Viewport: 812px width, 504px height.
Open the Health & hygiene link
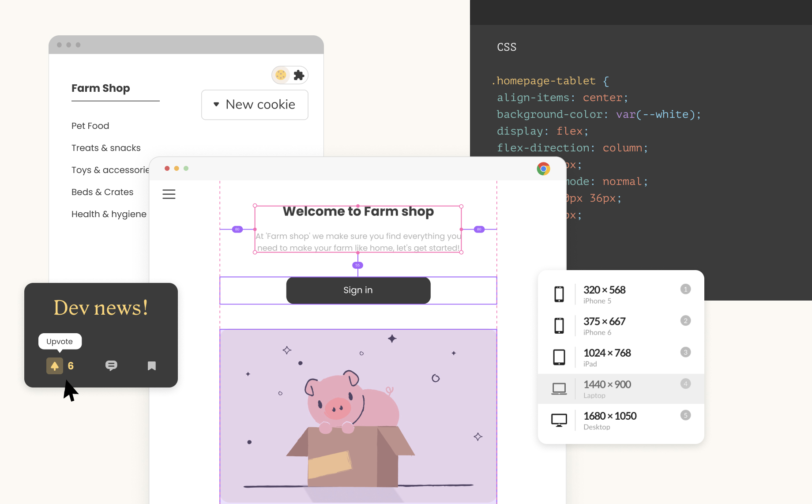click(109, 214)
